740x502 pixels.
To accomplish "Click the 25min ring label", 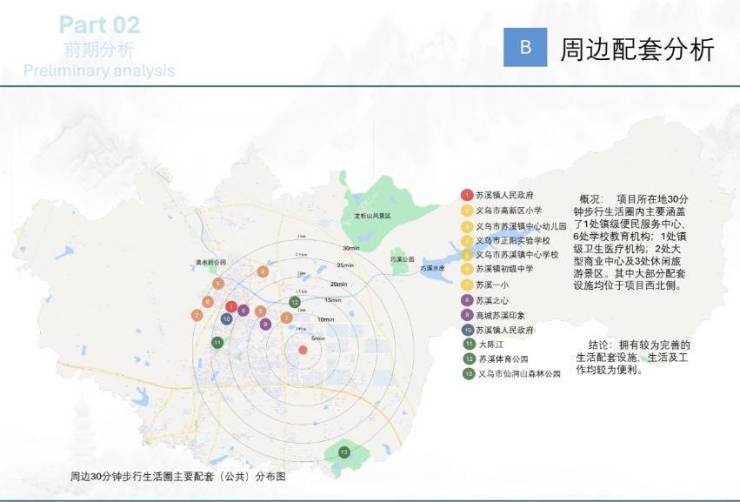I will coord(345,266).
